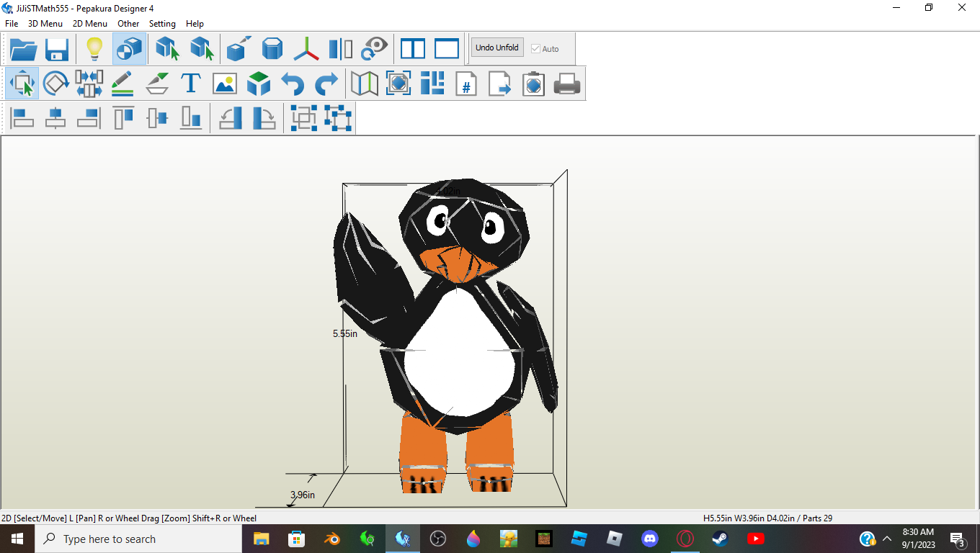Open the Setting menu
This screenshot has width=980, height=553.
click(162, 24)
